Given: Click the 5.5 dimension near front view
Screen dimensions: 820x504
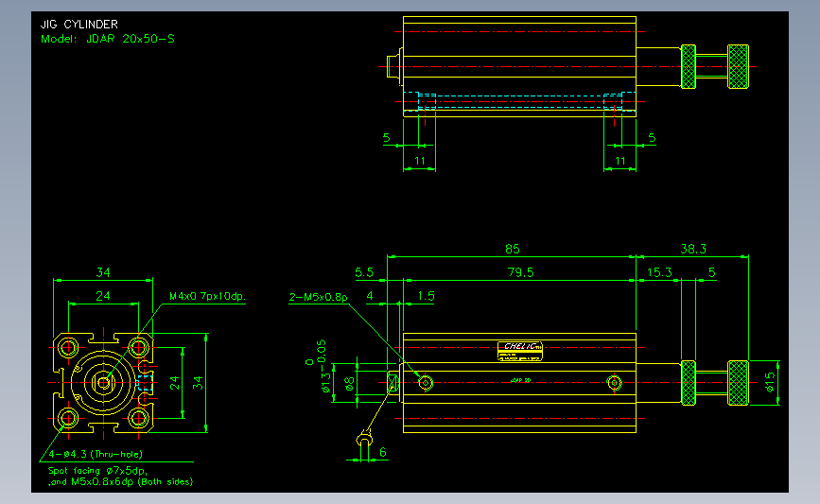Looking at the screenshot, I should tap(364, 272).
